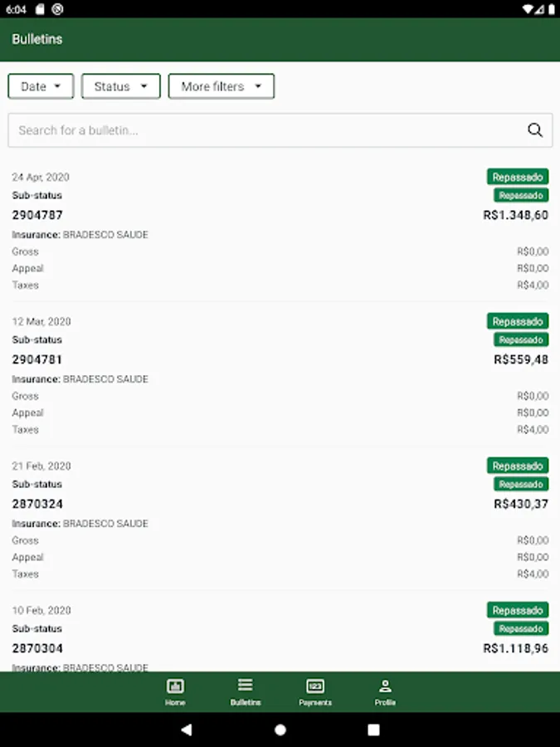
Task: Tap the Bulletins header title
Action: coord(37,39)
